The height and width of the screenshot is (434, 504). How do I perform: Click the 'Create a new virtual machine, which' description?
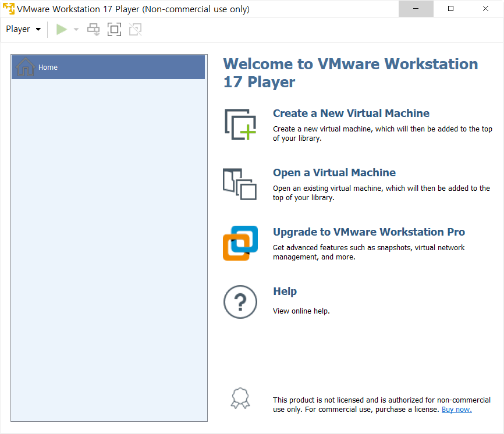click(382, 133)
